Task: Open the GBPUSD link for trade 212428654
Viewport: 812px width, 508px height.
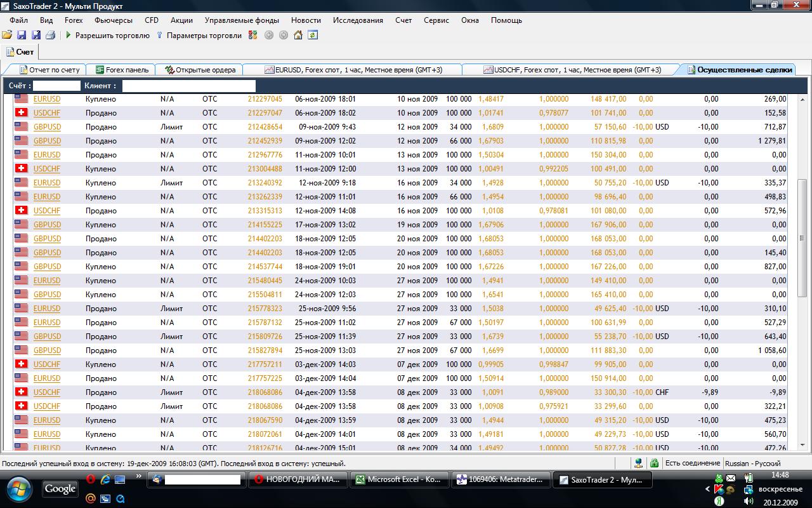Action: point(47,127)
